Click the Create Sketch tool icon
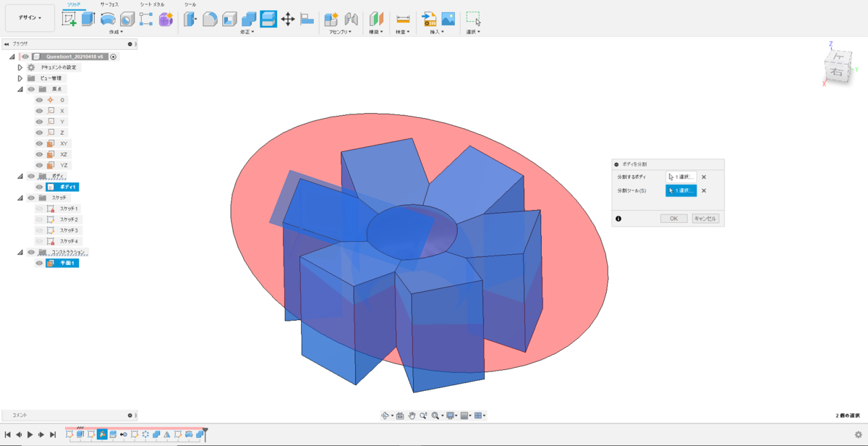This screenshot has height=446, width=868. pyautogui.click(x=69, y=20)
